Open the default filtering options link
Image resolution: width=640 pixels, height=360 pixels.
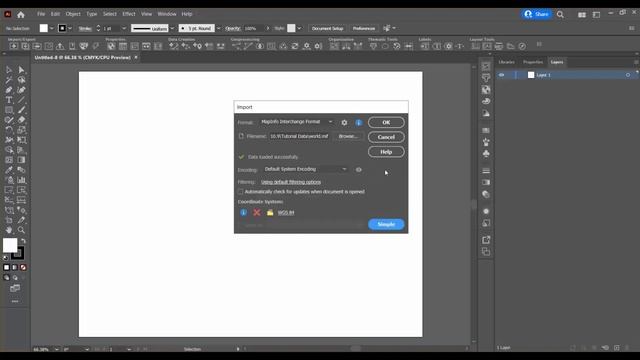tap(291, 182)
